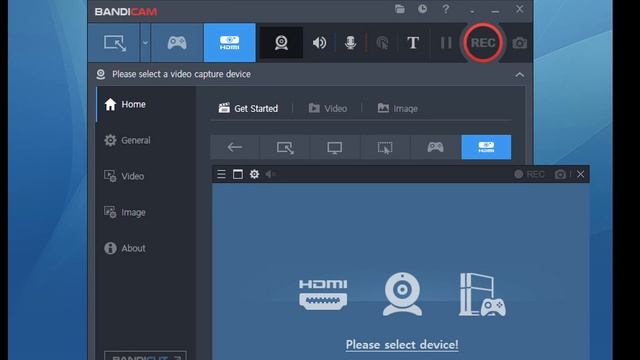Screen dimensions: 640x360
Task: Click the game console graphic
Action: (x=482, y=295)
